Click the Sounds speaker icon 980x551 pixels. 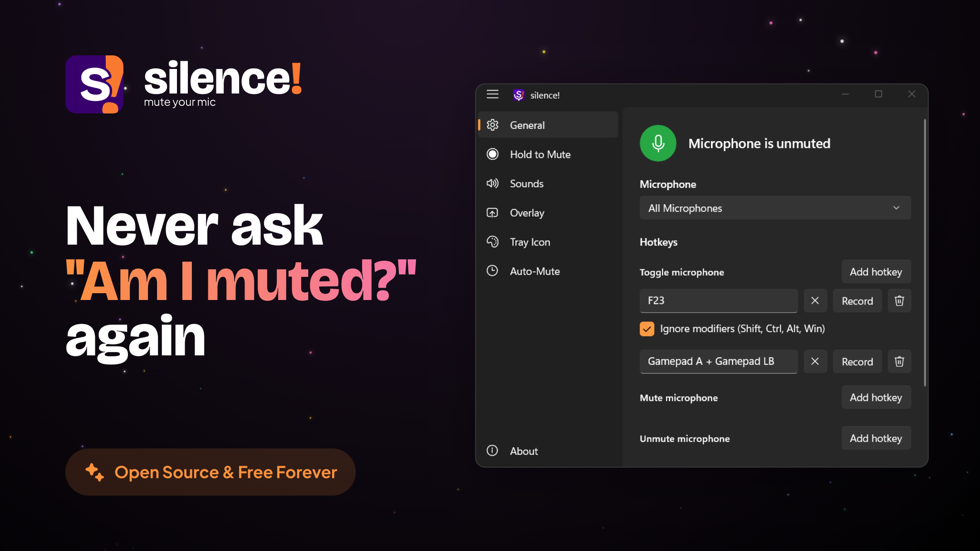[492, 183]
